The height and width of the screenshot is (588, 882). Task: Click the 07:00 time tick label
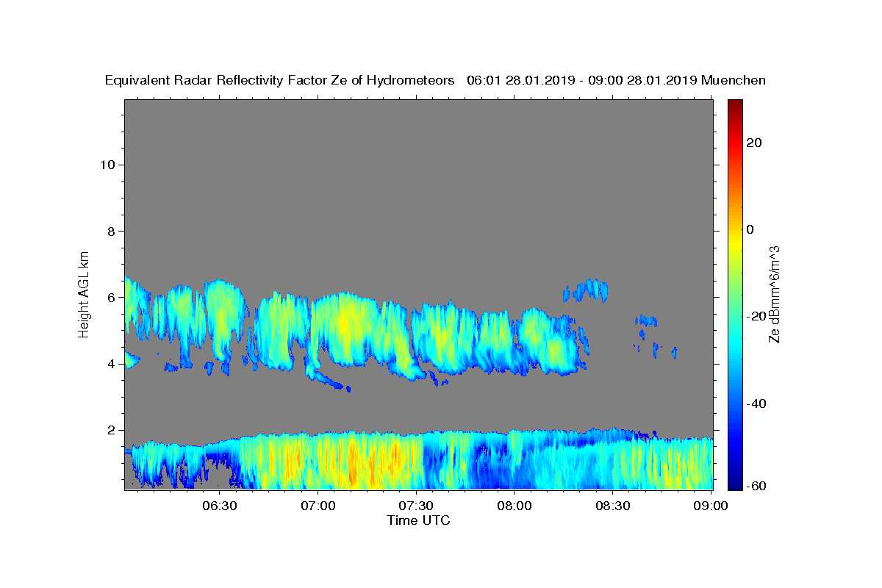click(318, 506)
